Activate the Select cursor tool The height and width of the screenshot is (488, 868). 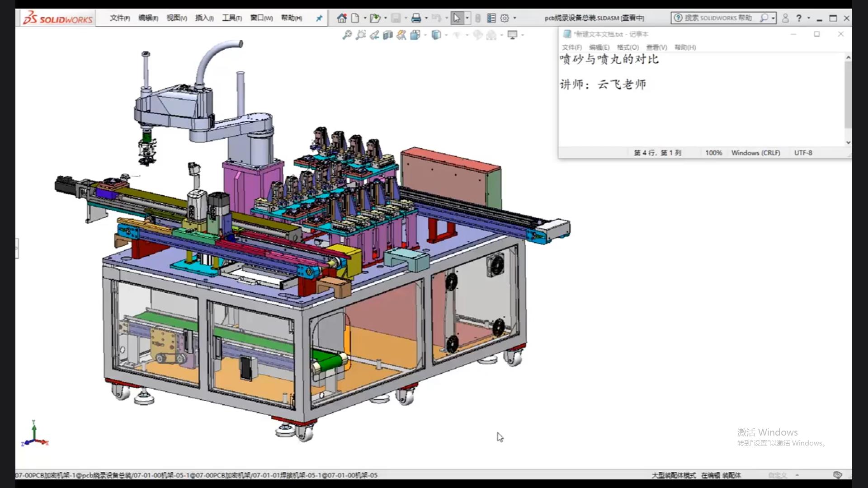tap(457, 18)
